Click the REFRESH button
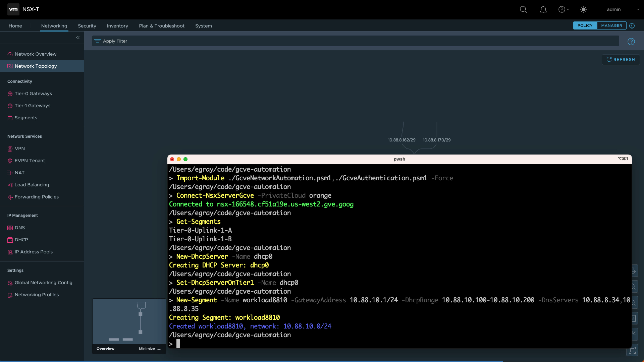The image size is (644, 362). [621, 59]
